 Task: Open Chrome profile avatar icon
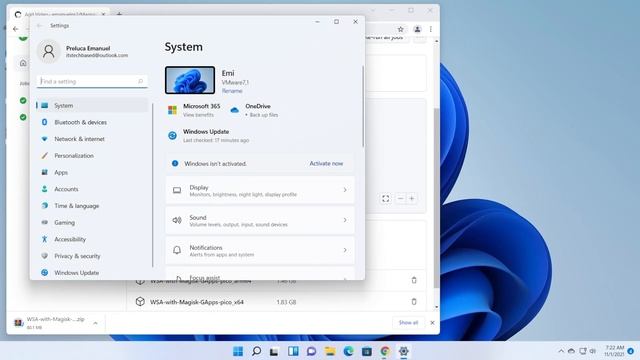(x=417, y=29)
